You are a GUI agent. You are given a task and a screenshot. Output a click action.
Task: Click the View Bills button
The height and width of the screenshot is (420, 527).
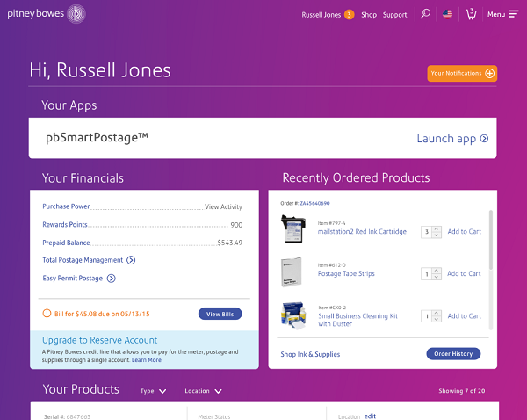[220, 314]
